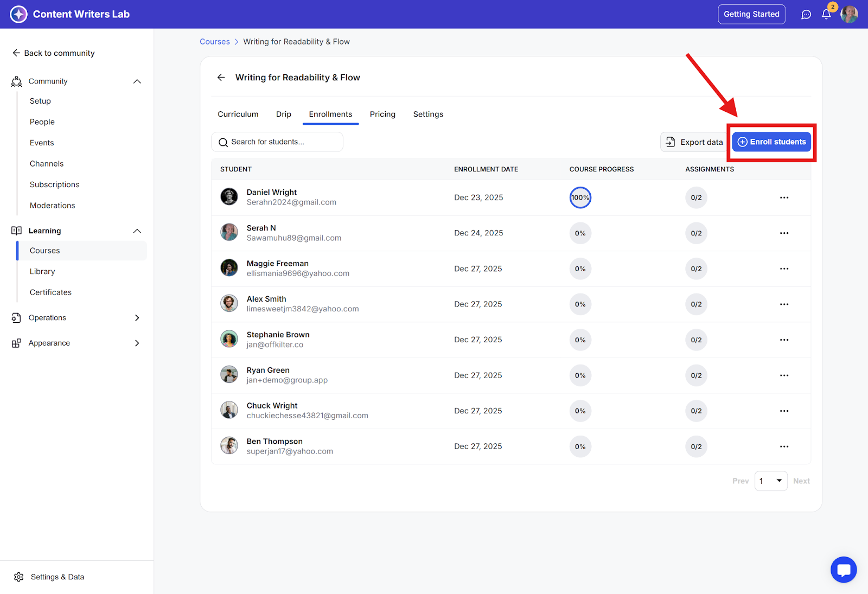Click Enroll students button

771,142
